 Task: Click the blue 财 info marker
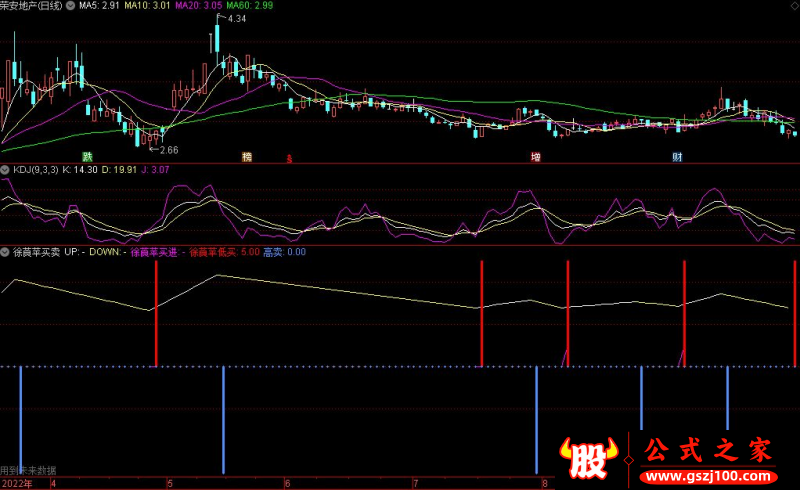(x=677, y=157)
